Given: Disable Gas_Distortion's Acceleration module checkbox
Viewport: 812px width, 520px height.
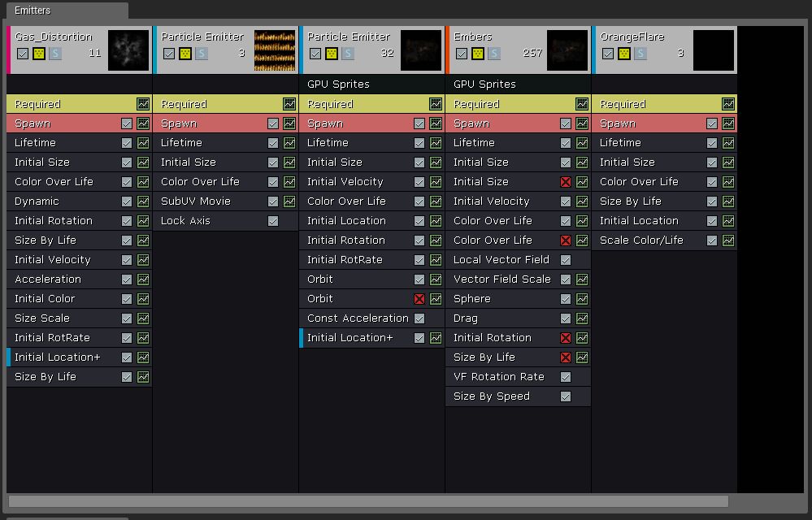Looking at the screenshot, I should point(127,279).
